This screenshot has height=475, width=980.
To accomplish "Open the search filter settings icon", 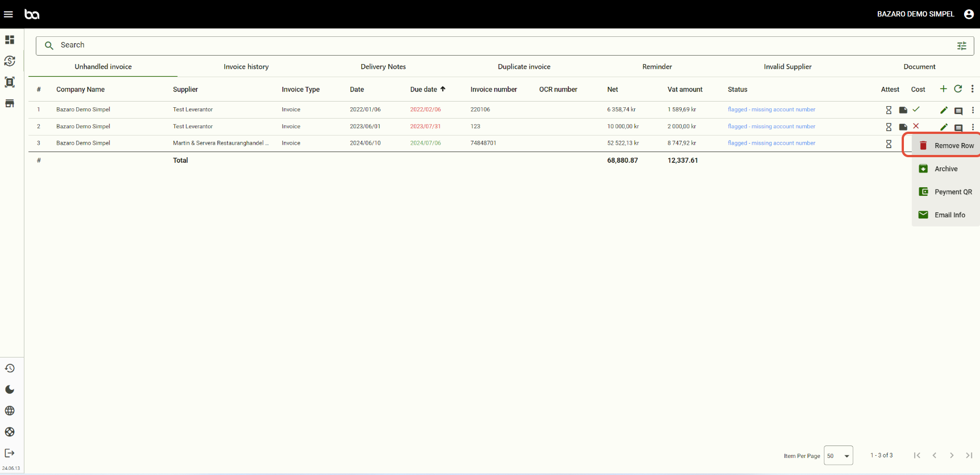I will tap(961, 46).
